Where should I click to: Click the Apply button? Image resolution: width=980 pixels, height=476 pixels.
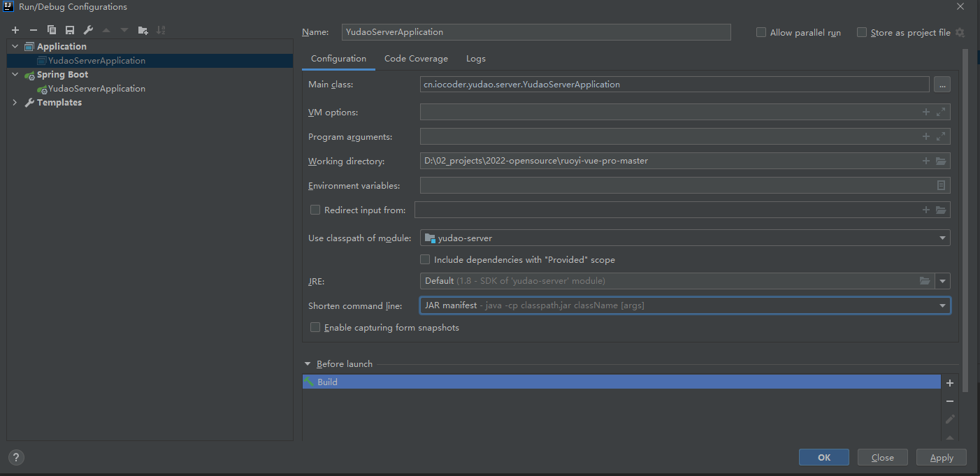point(942,457)
